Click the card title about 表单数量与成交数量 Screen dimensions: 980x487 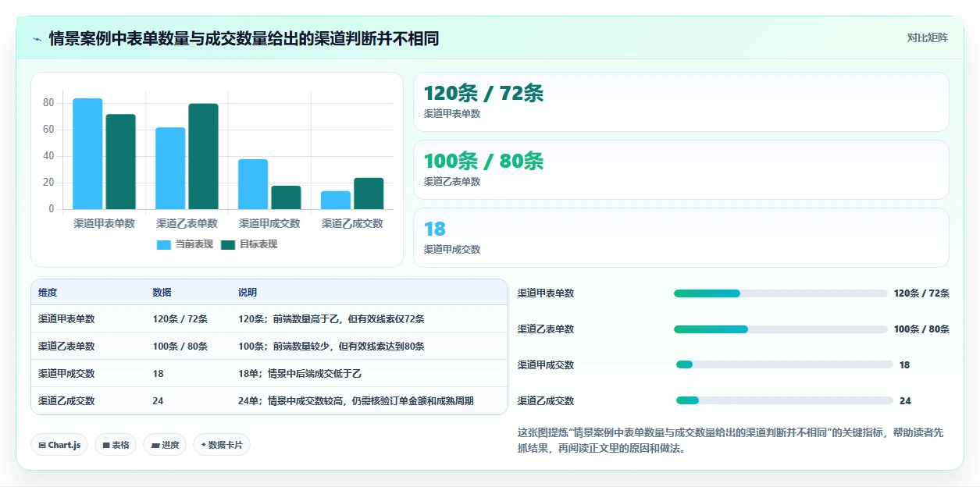click(x=244, y=38)
